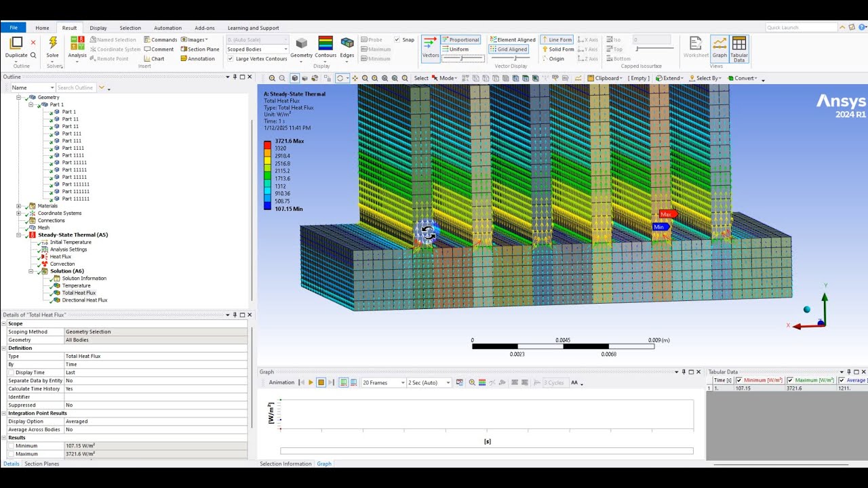This screenshot has width=868, height=488.
Task: Toggle Large Vertex Contours checkbox
Action: pos(231,59)
